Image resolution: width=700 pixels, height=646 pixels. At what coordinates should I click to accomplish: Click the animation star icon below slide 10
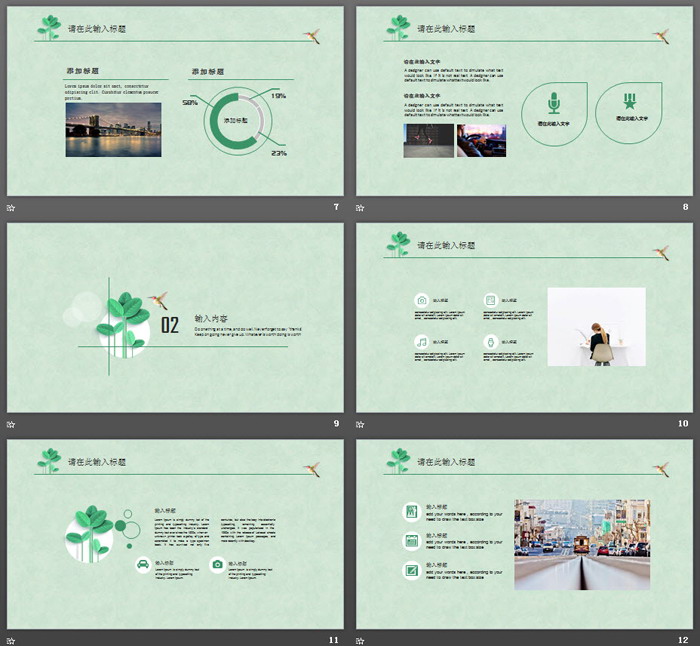coord(361,424)
